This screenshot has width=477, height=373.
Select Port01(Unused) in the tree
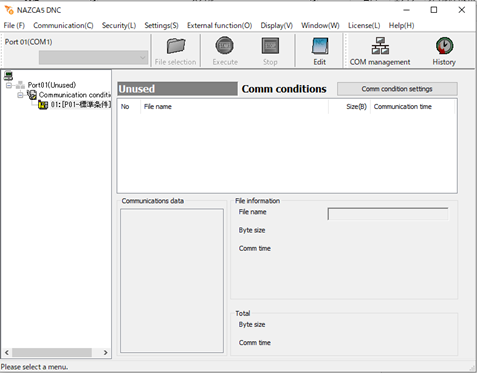(52, 85)
